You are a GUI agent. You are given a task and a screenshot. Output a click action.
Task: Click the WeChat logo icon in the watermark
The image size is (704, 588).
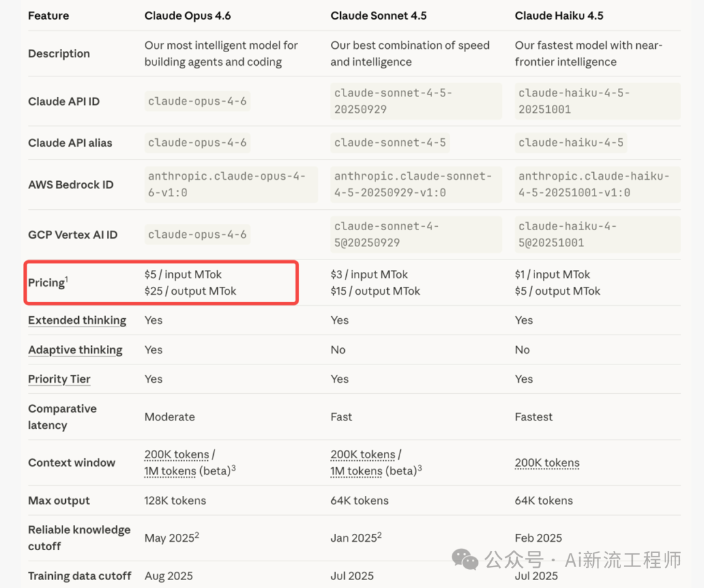465,559
